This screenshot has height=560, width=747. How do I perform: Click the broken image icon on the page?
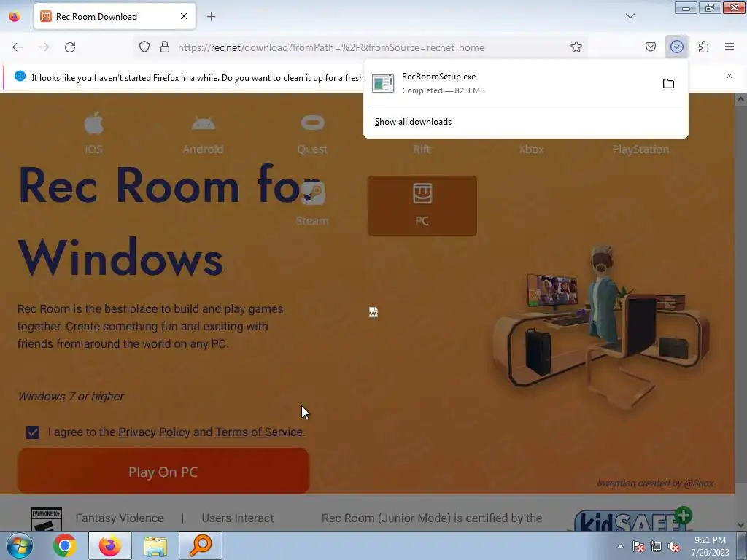(x=373, y=312)
